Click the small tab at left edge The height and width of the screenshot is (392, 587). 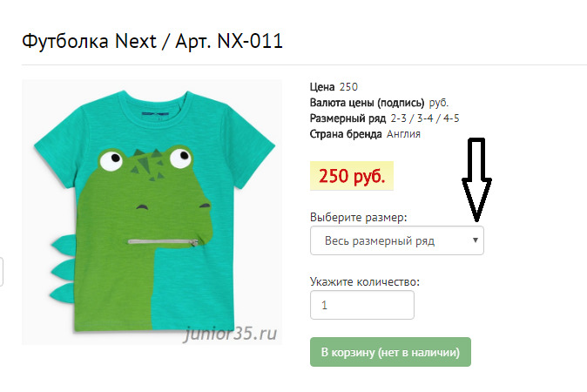pyautogui.click(x=2, y=272)
